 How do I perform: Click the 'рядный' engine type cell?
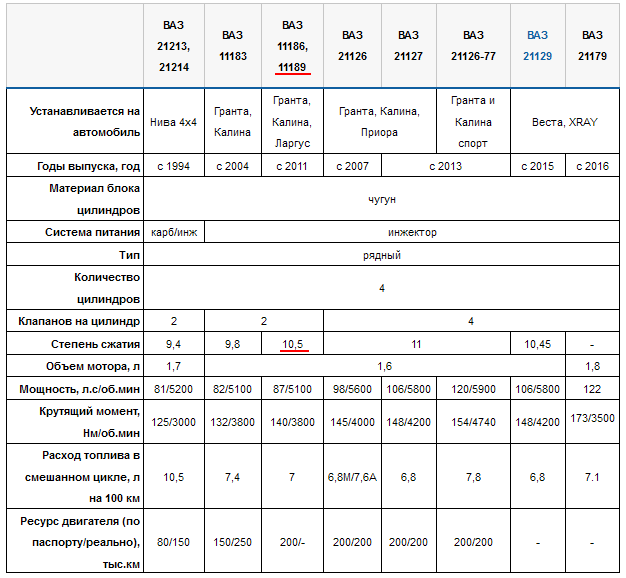pyautogui.click(x=382, y=255)
